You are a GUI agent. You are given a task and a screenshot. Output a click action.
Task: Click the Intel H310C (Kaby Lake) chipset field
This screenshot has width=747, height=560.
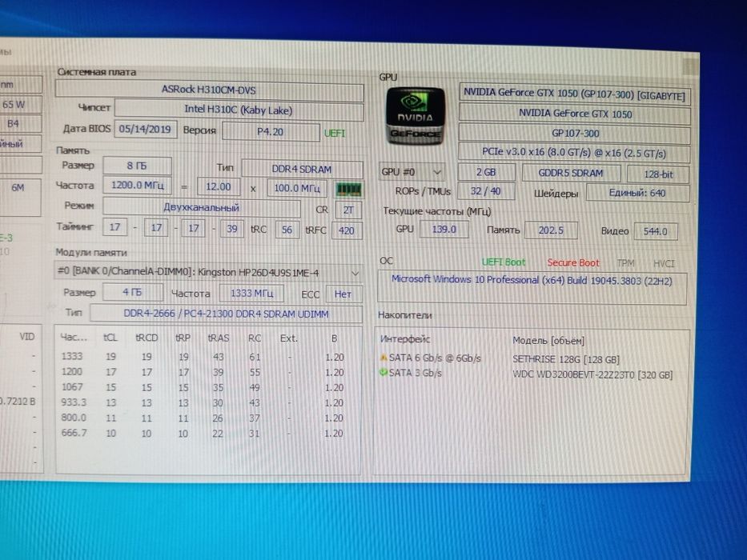coord(239,110)
